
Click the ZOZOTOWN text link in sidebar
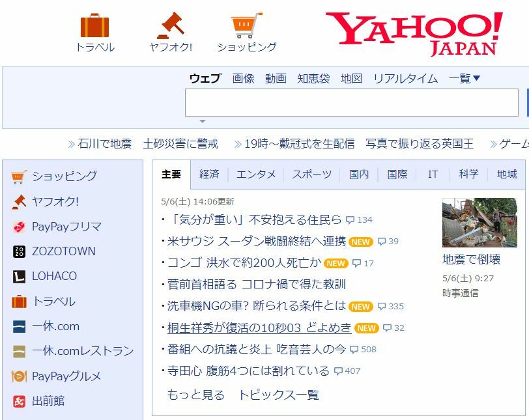tap(64, 251)
